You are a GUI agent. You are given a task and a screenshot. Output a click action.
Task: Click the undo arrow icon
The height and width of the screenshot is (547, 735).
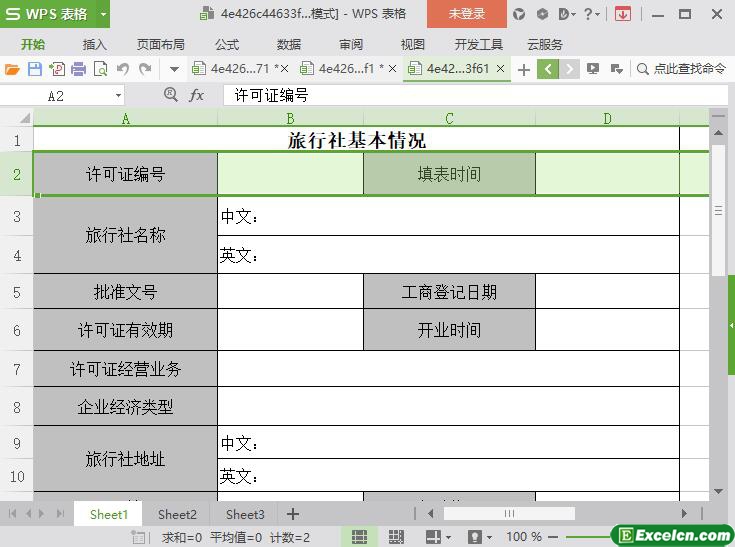click(x=123, y=69)
